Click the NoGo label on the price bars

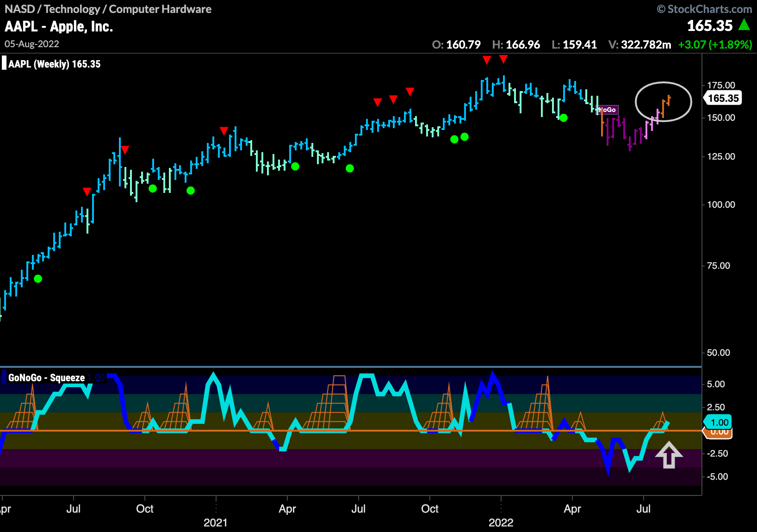click(608, 110)
